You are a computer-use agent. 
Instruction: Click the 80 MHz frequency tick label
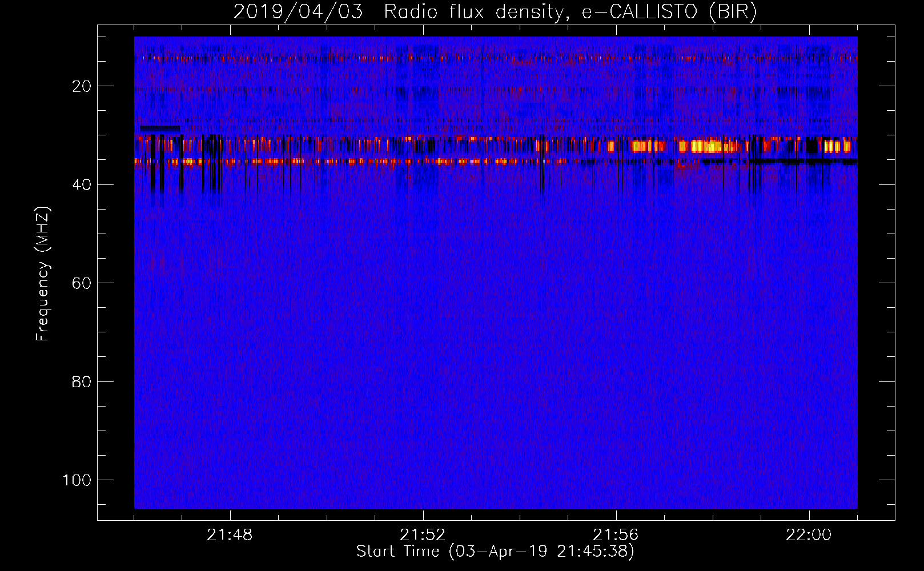click(82, 381)
